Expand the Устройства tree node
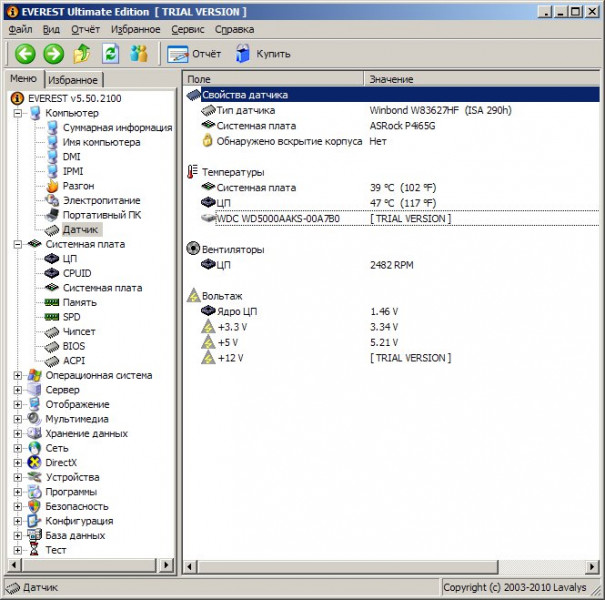This screenshot has height=600, width=605. [x=17, y=477]
